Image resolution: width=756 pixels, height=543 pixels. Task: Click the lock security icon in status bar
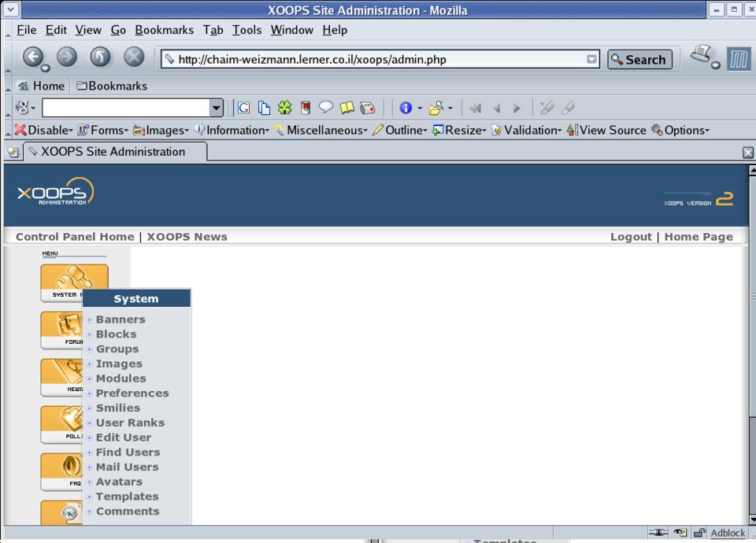pyautogui.click(x=699, y=533)
